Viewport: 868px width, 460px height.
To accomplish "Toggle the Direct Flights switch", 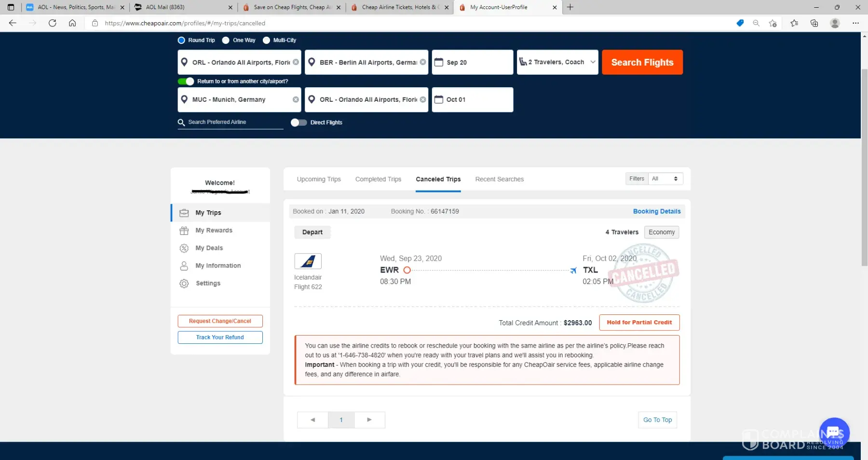I will (299, 122).
